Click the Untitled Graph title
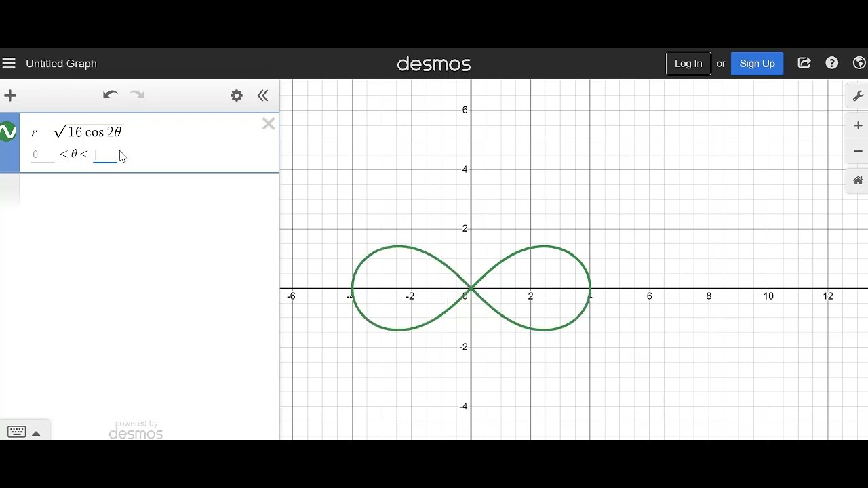 tap(61, 64)
